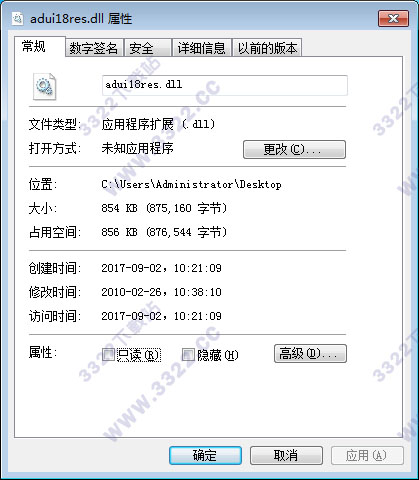The width and height of the screenshot is (419, 480).
Task: Open the 安全 tab
Action: 147,48
